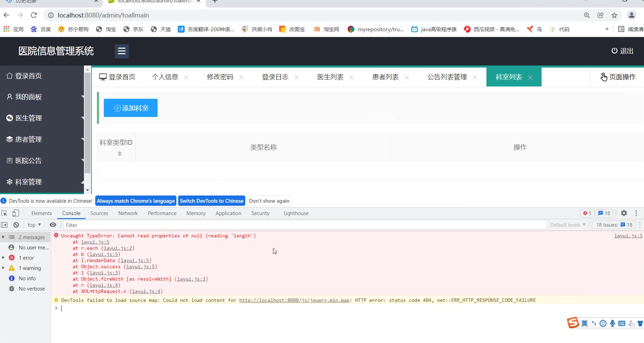Viewport: 644px width, 343px height.
Task: Close the 医生列表 tab
Action: point(351,78)
